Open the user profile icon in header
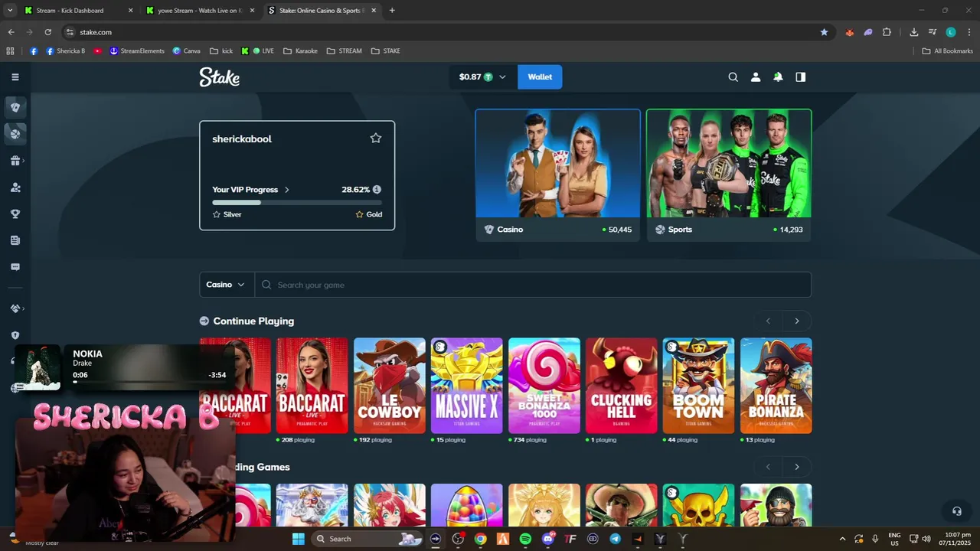Image resolution: width=980 pixels, height=551 pixels. coord(756,77)
